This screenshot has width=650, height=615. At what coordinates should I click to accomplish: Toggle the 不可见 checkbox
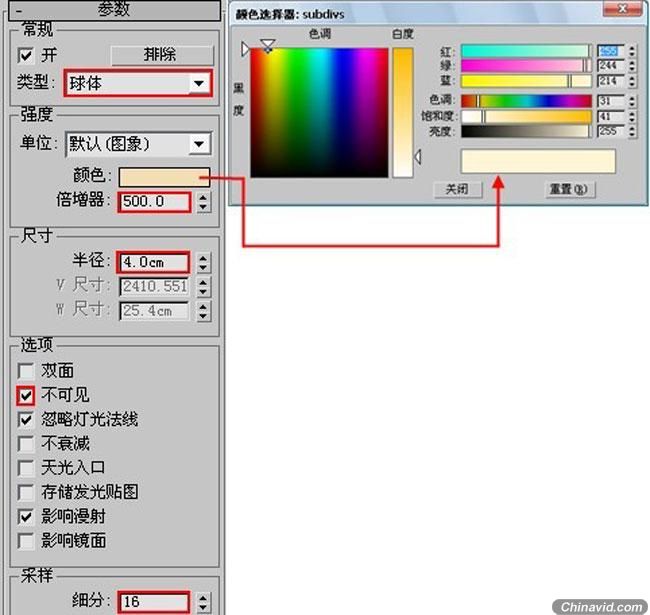pyautogui.click(x=26, y=395)
